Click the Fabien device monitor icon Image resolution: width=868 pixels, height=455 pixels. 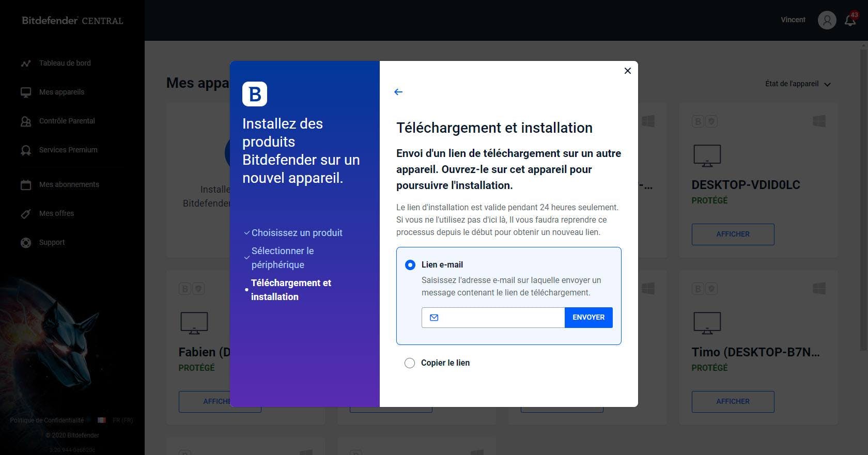[194, 323]
